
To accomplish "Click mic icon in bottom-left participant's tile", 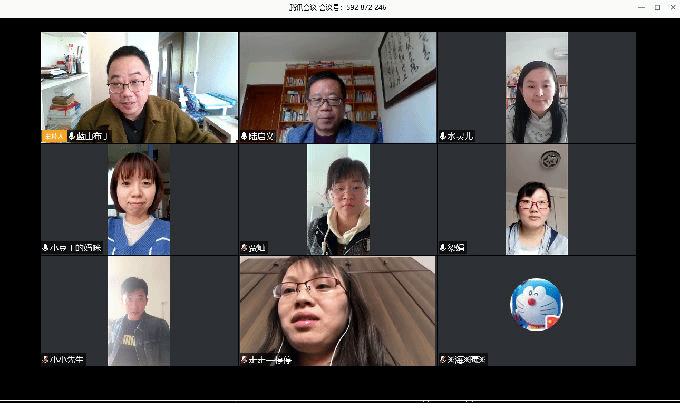I will tap(46, 359).
